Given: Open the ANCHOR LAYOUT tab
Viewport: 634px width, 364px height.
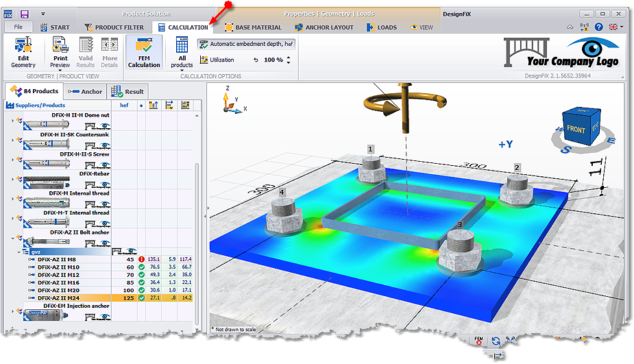Looking at the screenshot, I should click(324, 27).
